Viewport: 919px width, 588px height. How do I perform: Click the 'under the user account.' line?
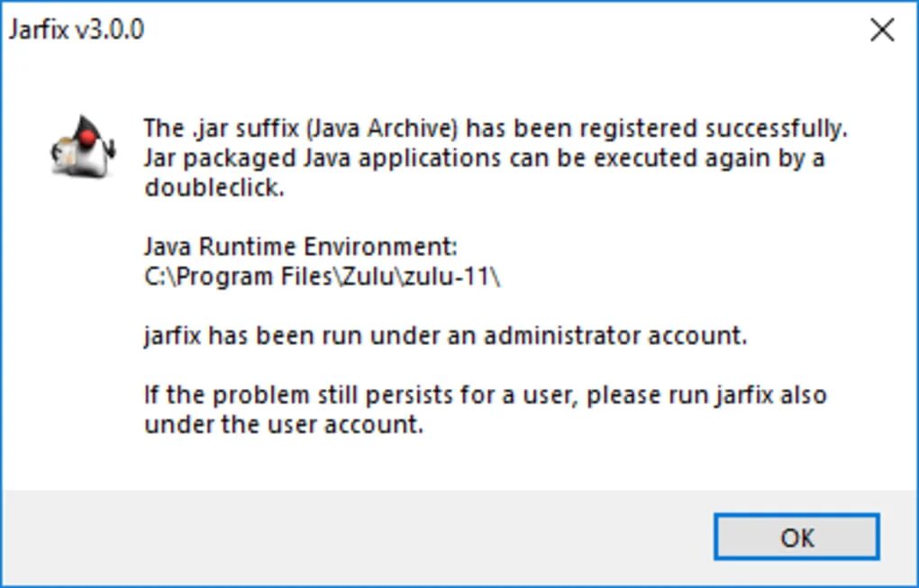283,425
